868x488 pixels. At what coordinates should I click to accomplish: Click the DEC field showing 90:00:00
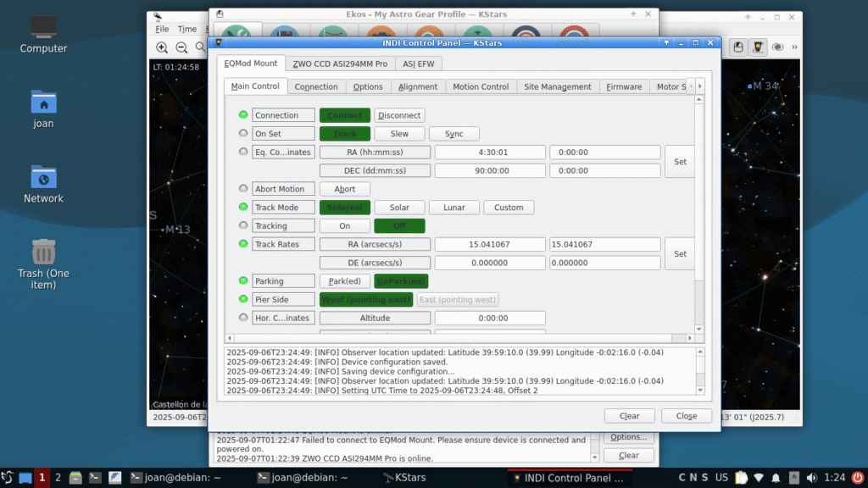(490, 170)
